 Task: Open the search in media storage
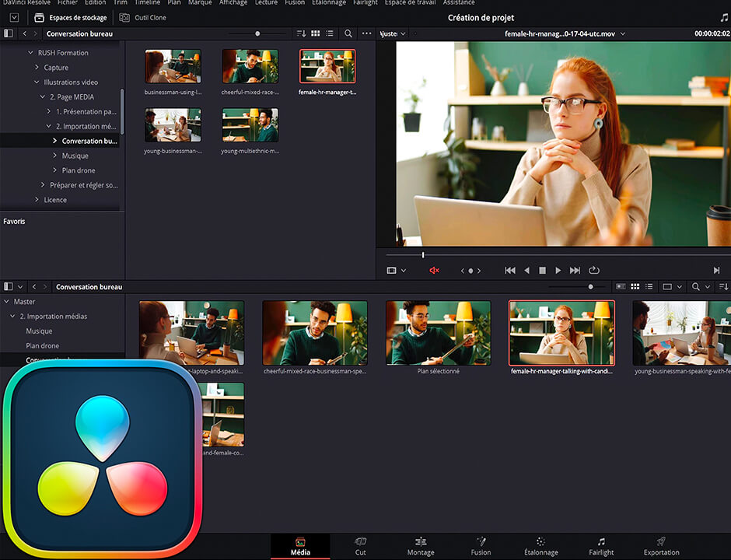tap(348, 33)
